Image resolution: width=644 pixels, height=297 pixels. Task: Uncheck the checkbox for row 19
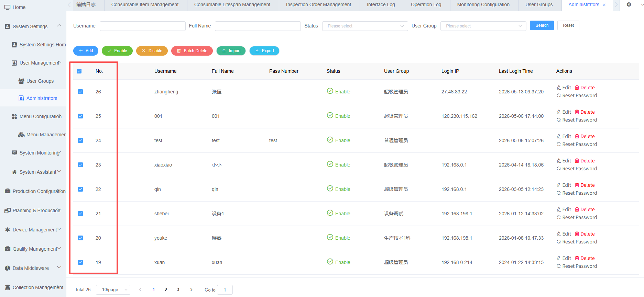(x=80, y=262)
